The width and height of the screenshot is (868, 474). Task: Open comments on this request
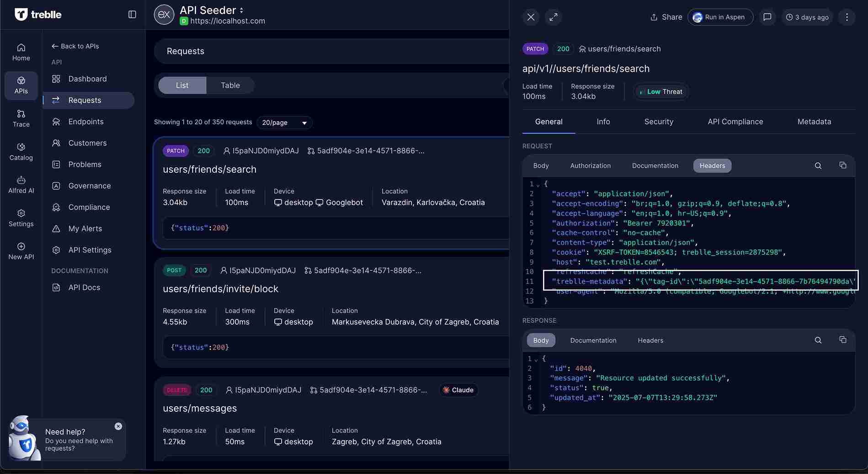click(767, 17)
